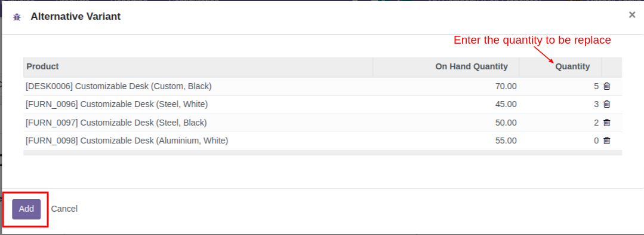This screenshot has width=644, height=235.
Task: Delete the FURN_0096 Steel White row
Action: pos(606,105)
